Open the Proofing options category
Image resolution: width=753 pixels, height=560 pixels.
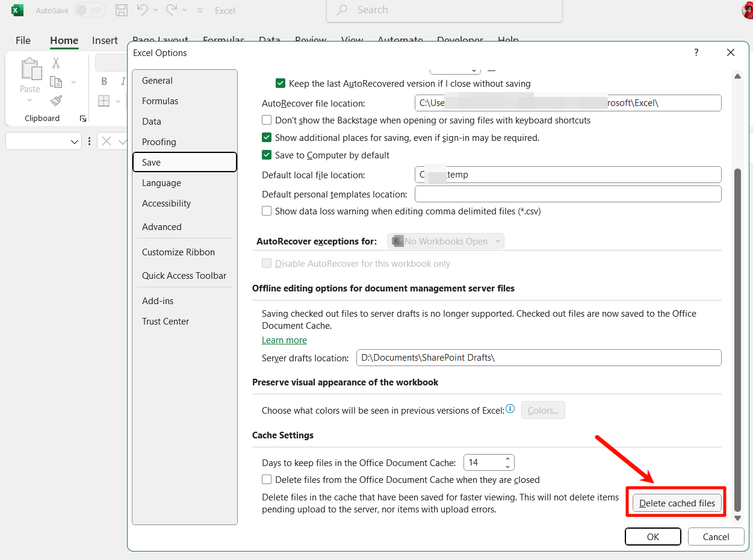[x=185, y=142]
